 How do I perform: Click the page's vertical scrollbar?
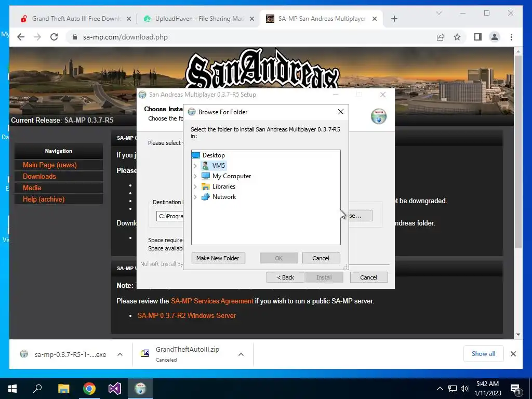point(518,152)
